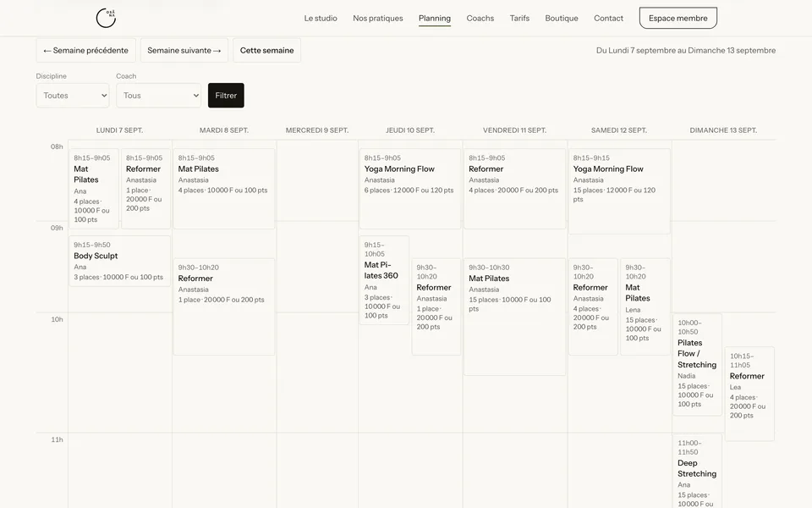Select the Planning nav item
812x508 pixels.
(x=435, y=18)
